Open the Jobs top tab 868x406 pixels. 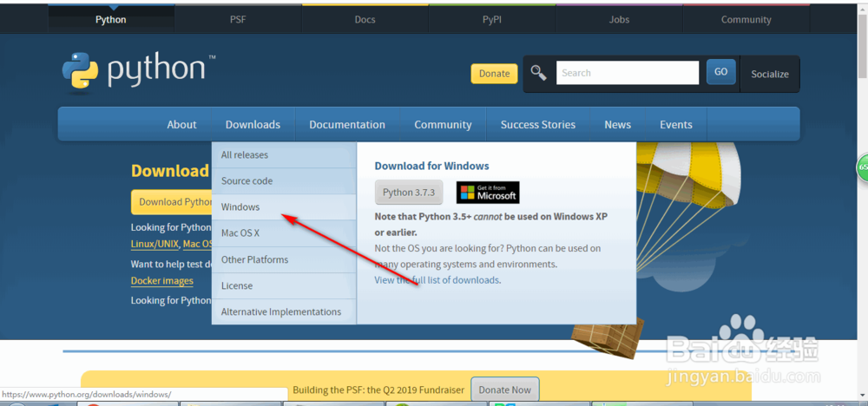click(619, 19)
